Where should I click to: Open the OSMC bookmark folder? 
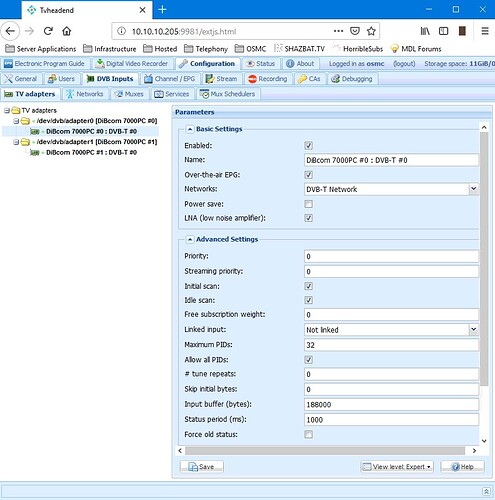click(250, 49)
